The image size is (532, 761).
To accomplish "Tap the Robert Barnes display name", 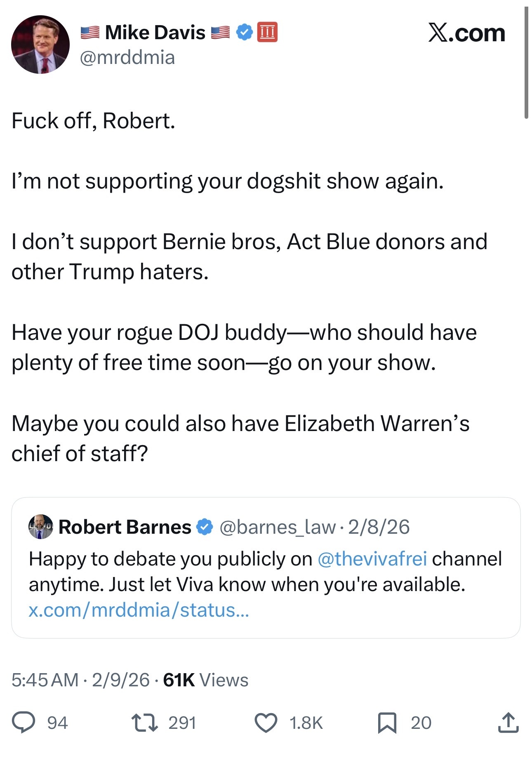I will coord(125,527).
